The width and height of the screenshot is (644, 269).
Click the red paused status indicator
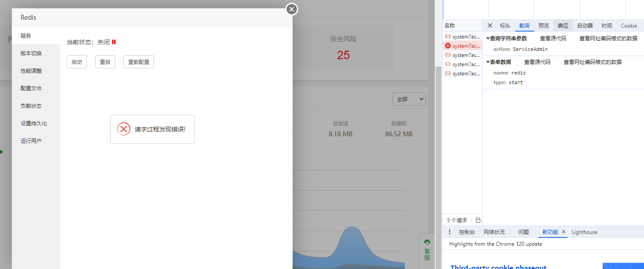(x=114, y=42)
